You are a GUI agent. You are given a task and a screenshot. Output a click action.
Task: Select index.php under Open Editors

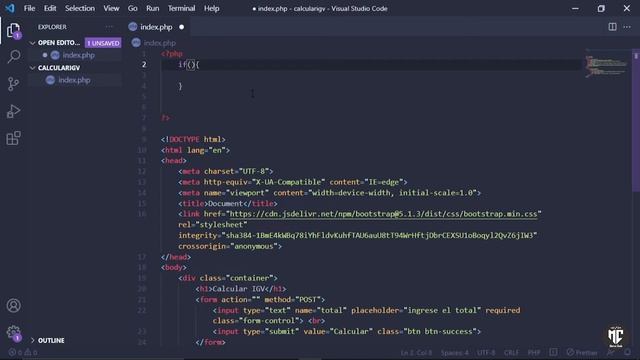tap(78, 55)
